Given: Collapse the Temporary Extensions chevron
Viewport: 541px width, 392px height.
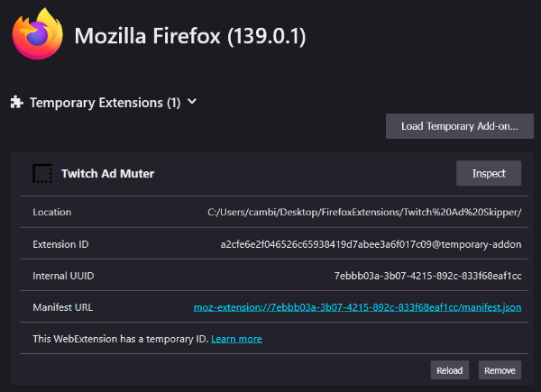Looking at the screenshot, I should [191, 102].
